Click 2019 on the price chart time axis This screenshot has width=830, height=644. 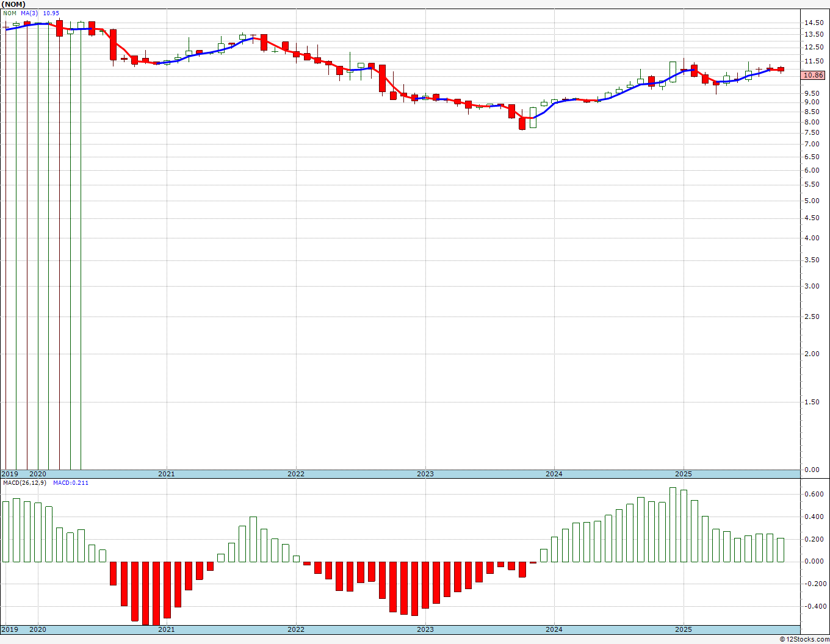[10, 474]
